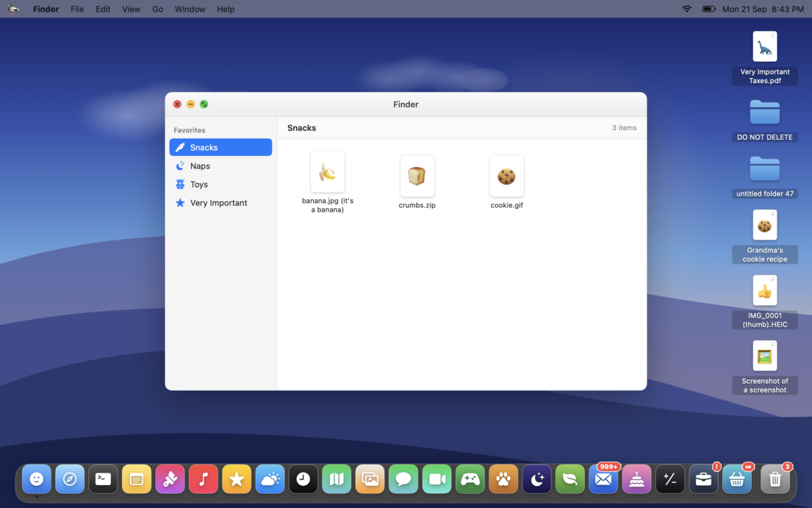The image size is (812, 508).
Task: Open the Edit menu
Action: click(103, 9)
